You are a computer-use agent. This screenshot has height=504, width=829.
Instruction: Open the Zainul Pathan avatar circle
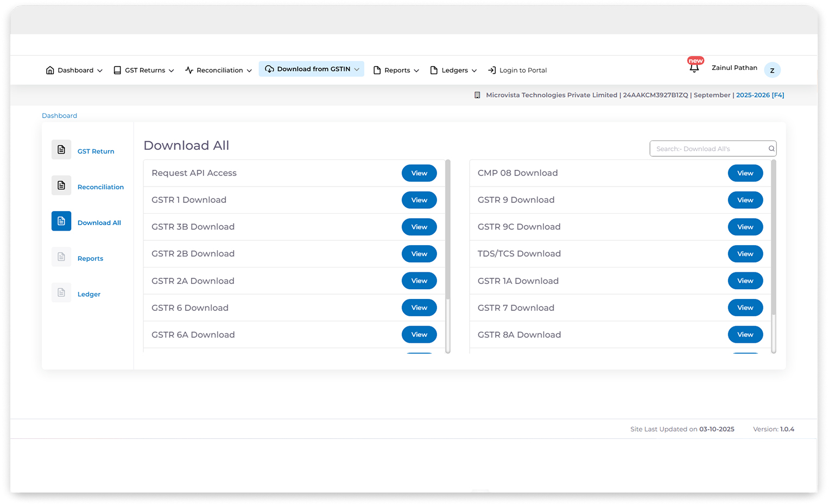coord(772,70)
